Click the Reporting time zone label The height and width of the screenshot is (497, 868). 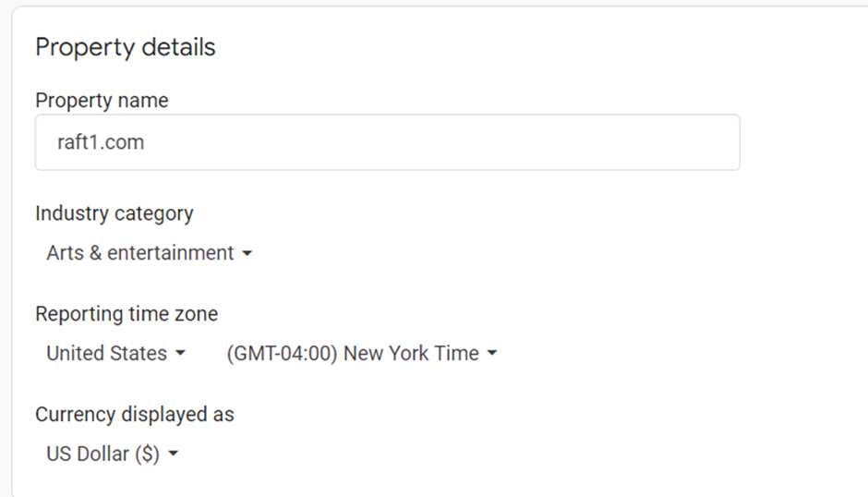tap(127, 314)
